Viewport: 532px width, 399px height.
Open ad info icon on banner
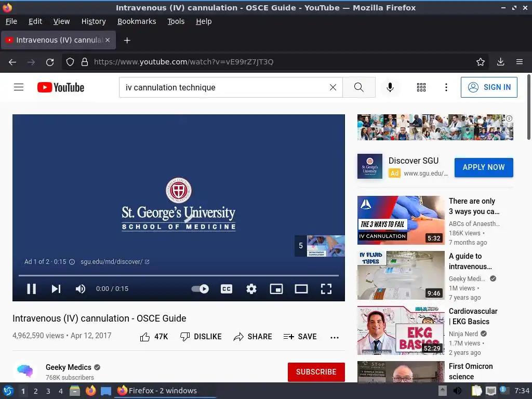[x=509, y=118]
